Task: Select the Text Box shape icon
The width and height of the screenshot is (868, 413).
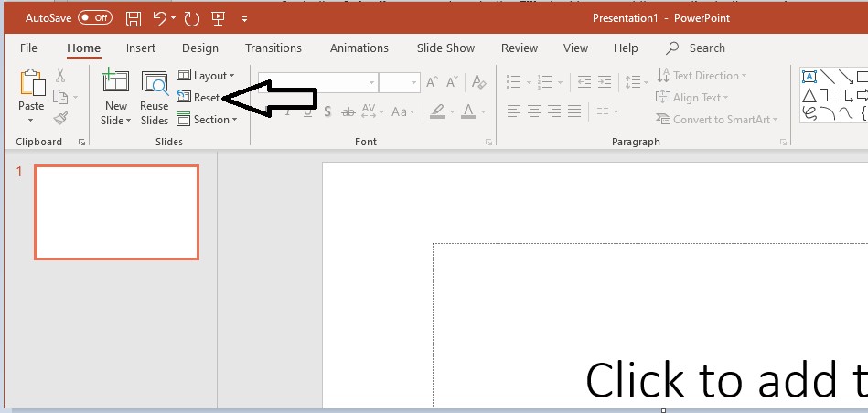Action: 809,77
